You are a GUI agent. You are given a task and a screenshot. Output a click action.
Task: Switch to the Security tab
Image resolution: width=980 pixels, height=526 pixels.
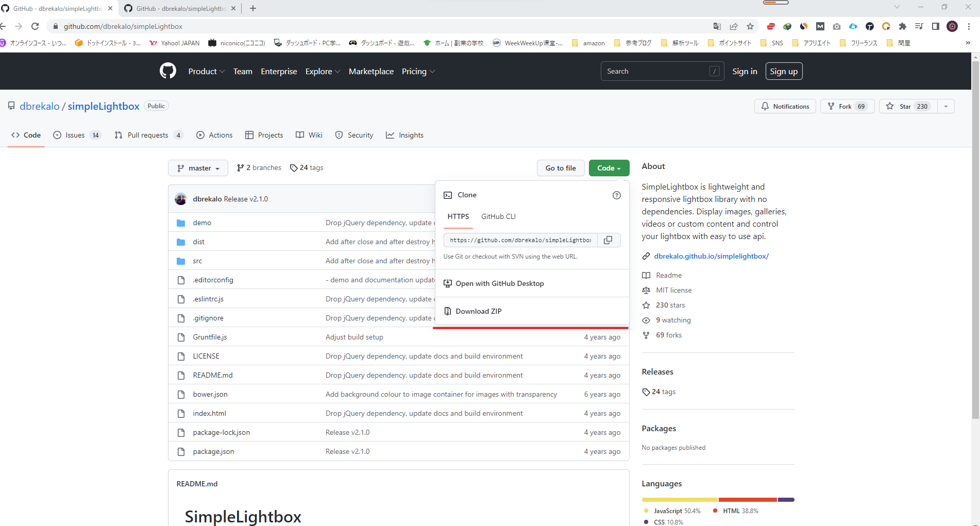[354, 135]
